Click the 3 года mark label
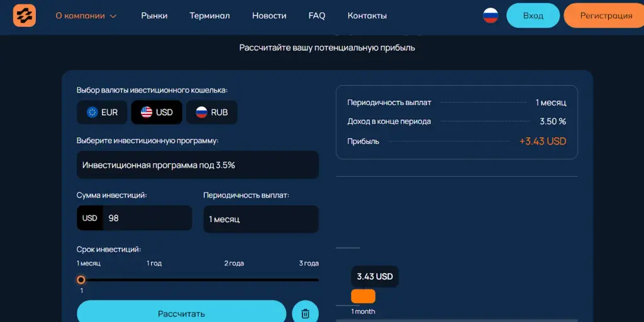The width and height of the screenshot is (644, 322). coord(309,264)
